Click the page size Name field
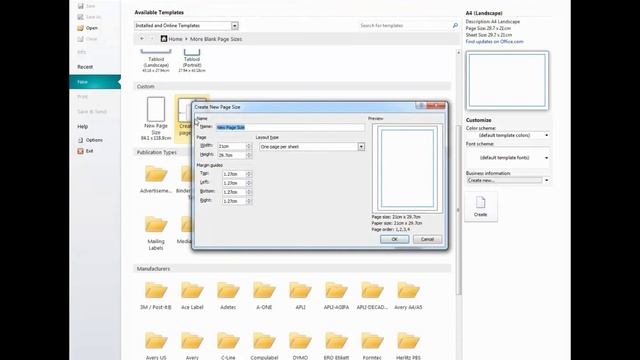640x360 pixels. pos(290,127)
